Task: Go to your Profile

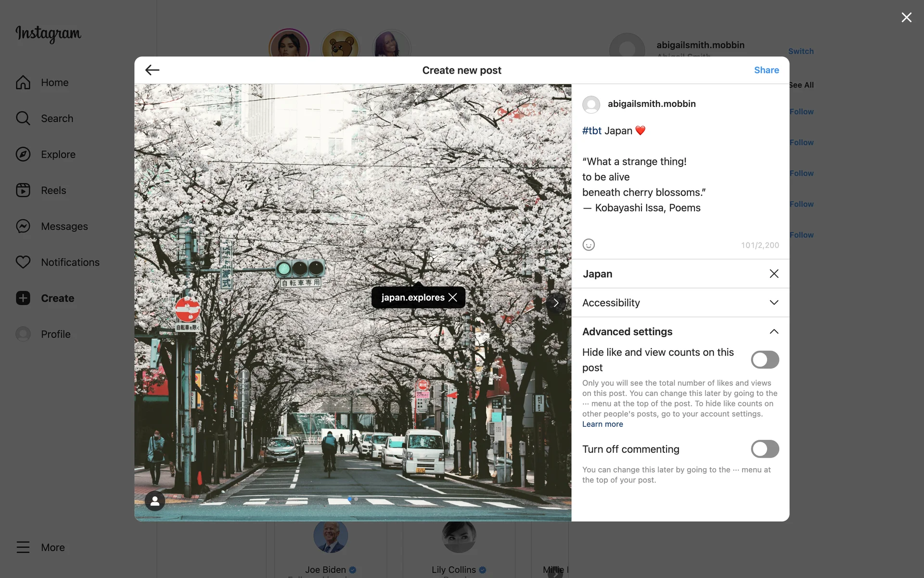Action: point(55,334)
